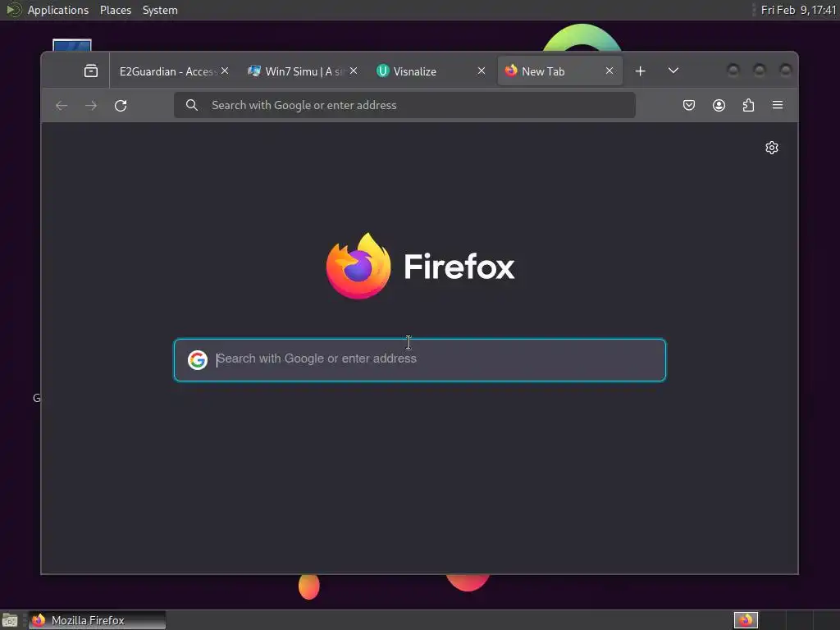This screenshot has height=630, width=840.
Task: Focus the center Google search field
Action: (420, 360)
